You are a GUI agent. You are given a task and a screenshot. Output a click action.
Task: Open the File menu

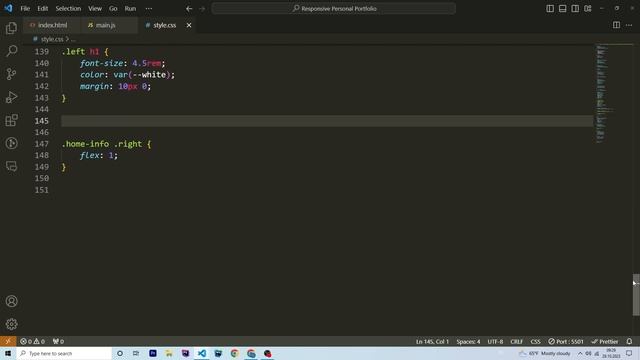[x=25, y=9]
